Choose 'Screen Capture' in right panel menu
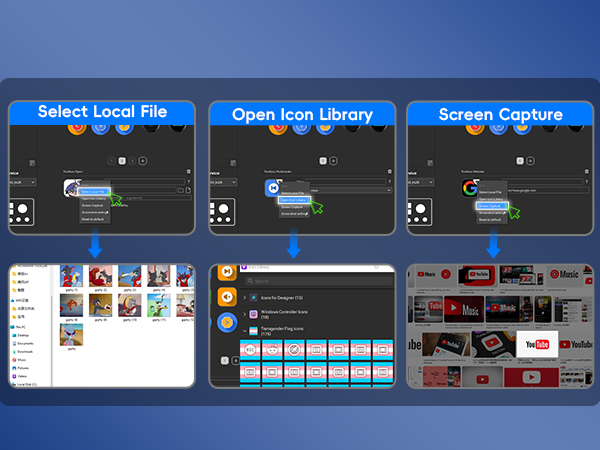Image resolution: width=600 pixels, height=450 pixels. 492,206
